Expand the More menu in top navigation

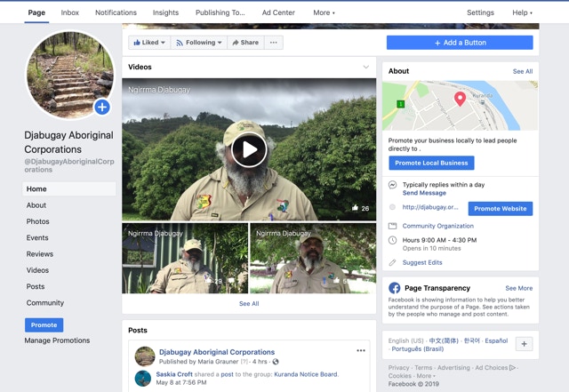pyautogui.click(x=324, y=12)
